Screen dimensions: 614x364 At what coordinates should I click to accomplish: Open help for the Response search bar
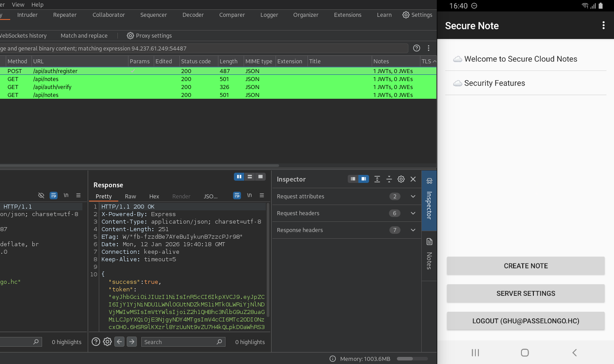click(x=96, y=342)
